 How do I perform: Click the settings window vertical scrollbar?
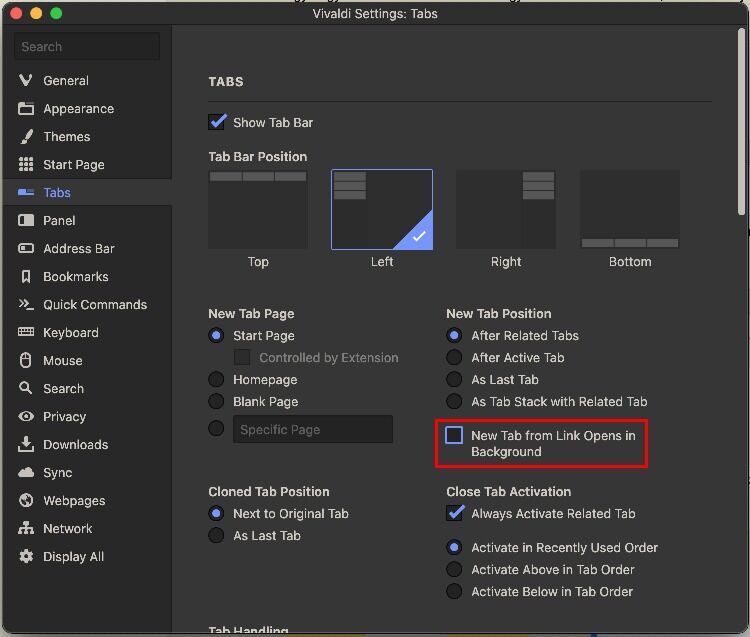click(741, 121)
